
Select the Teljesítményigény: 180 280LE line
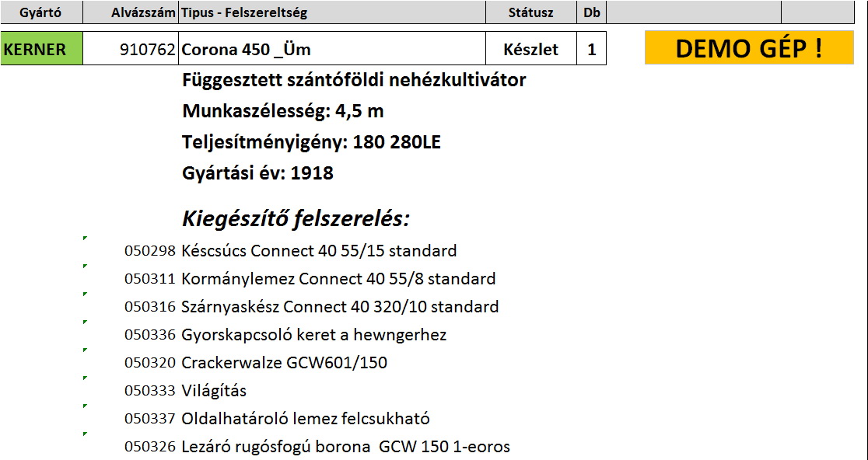[x=312, y=143]
